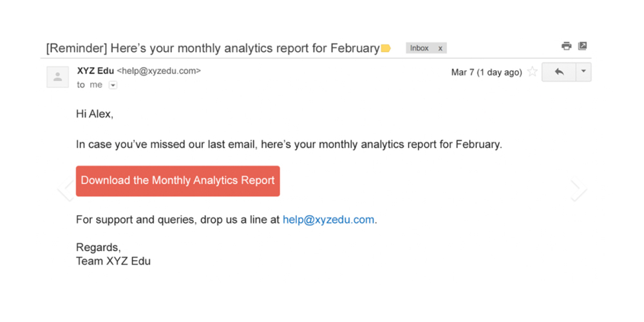Screen dimensions: 644x322
Task: Go to previous slide with left chevron
Action: [x=66, y=191]
